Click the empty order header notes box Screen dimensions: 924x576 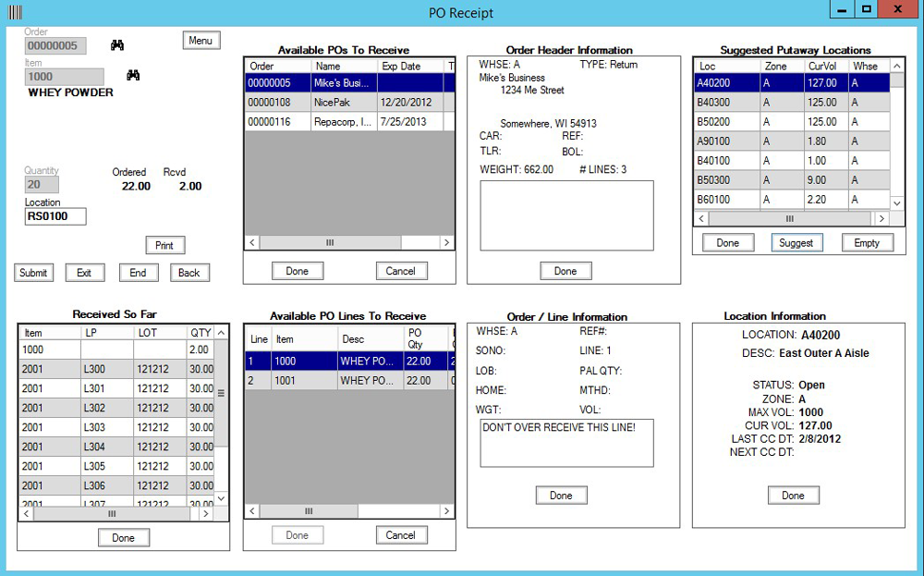coord(567,215)
